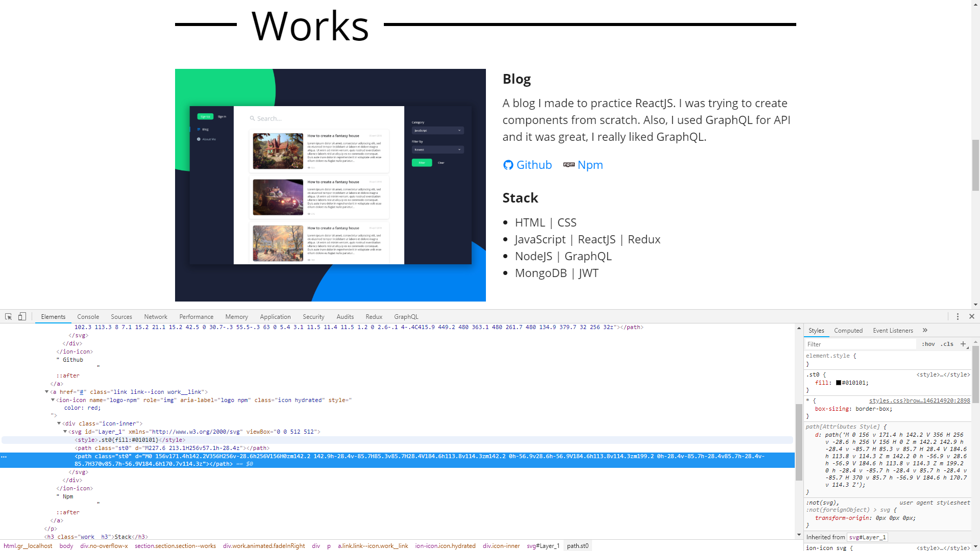Click the page vertical scrollbar thumb

point(975,165)
